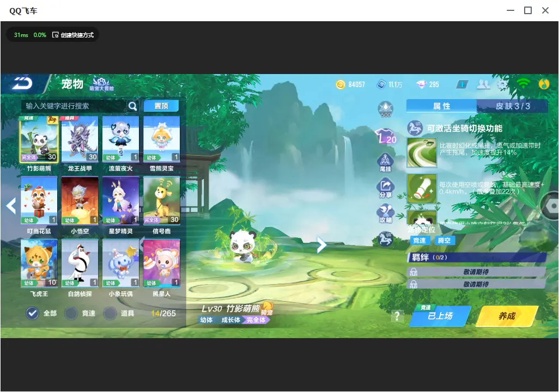
Task: Click the diamond 295 icon
Action: pos(421,84)
